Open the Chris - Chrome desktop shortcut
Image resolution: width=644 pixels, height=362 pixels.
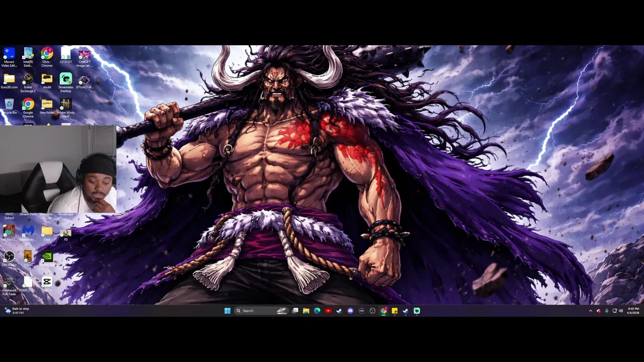(x=47, y=57)
